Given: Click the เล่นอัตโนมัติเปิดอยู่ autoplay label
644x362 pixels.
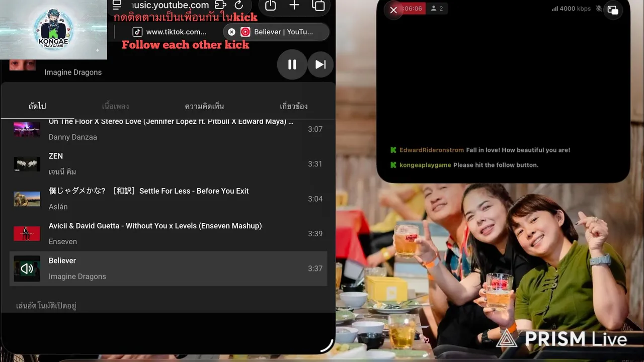Looking at the screenshot, I should 46,306.
